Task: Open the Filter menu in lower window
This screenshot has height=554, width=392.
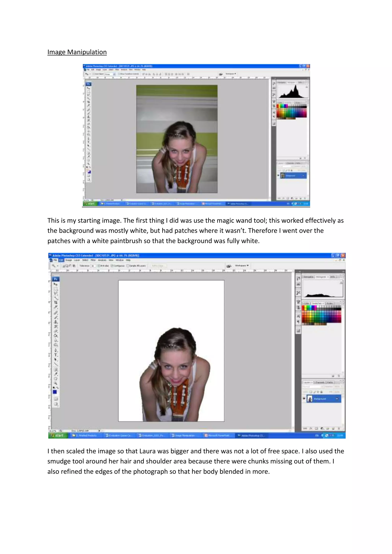Action: point(93,260)
